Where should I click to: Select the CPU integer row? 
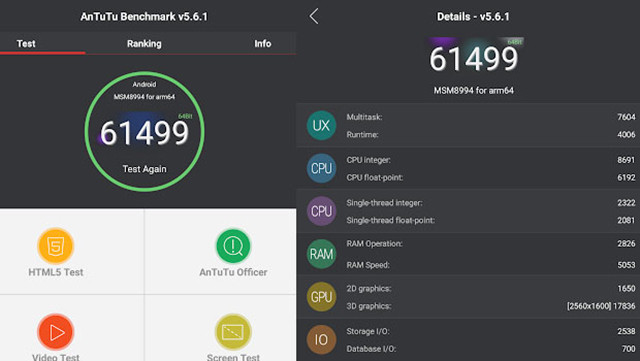coord(491,160)
